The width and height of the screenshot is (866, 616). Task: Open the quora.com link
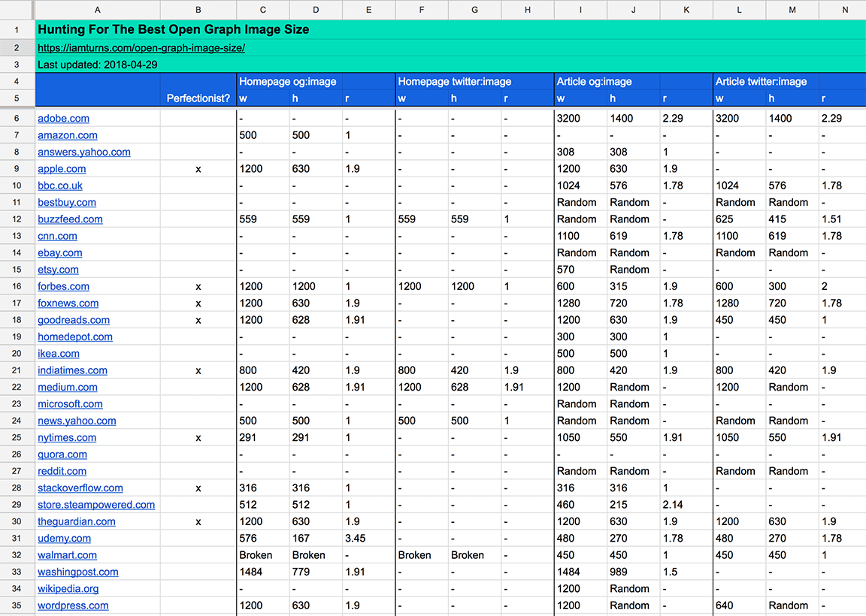(x=62, y=454)
